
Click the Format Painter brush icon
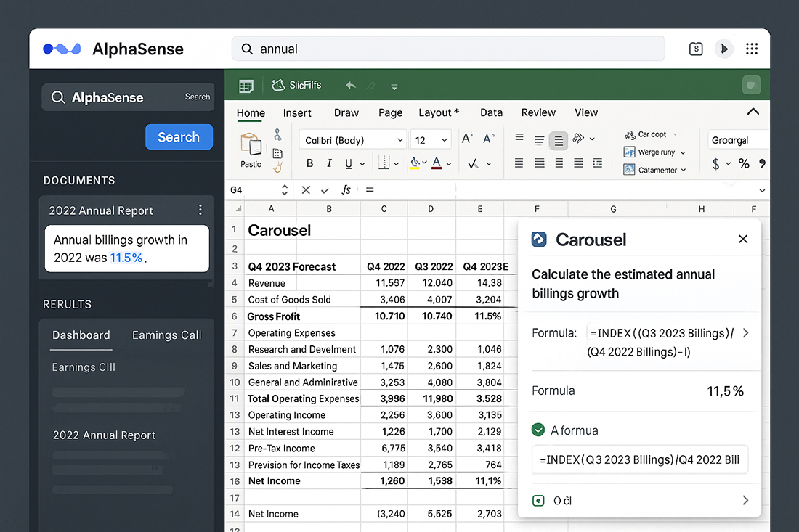tap(277, 168)
